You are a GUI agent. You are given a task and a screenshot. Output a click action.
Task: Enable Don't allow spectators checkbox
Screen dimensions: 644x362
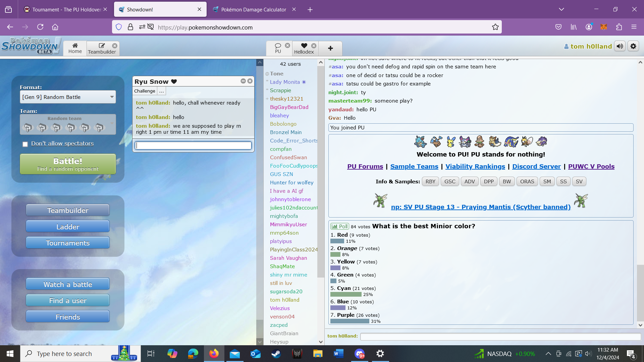[x=25, y=144]
